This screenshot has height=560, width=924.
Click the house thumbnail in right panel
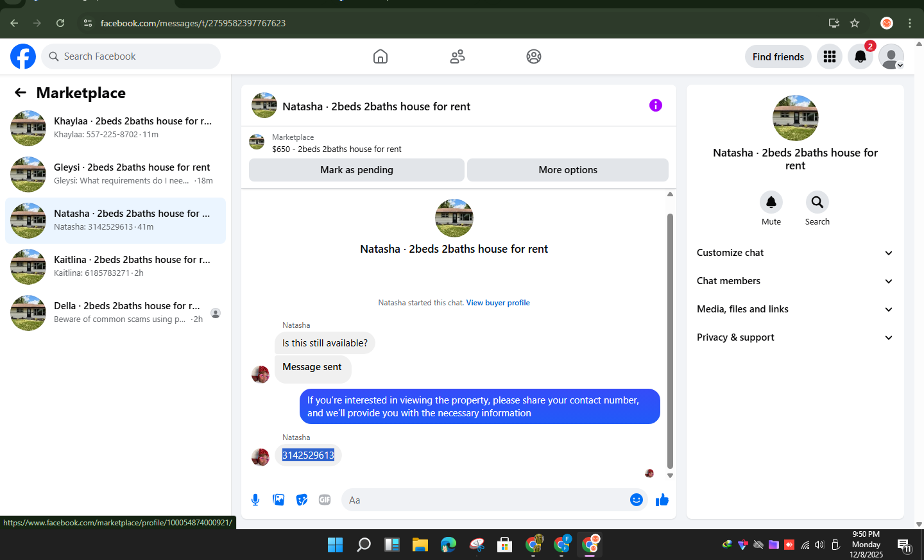tap(796, 118)
